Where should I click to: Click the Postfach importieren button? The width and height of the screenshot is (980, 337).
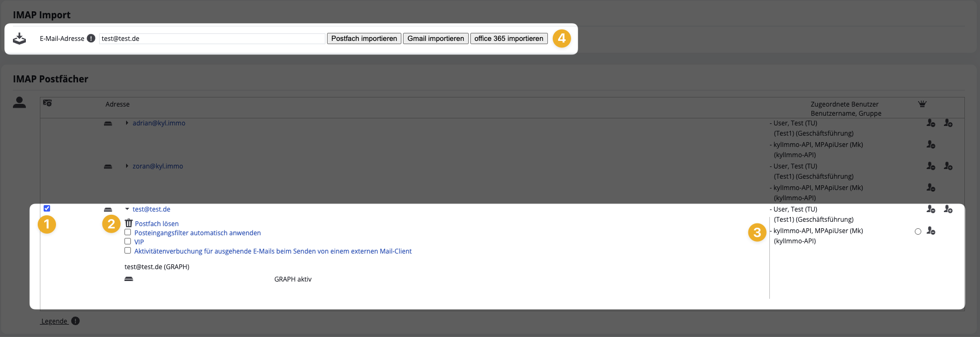pyautogui.click(x=364, y=39)
